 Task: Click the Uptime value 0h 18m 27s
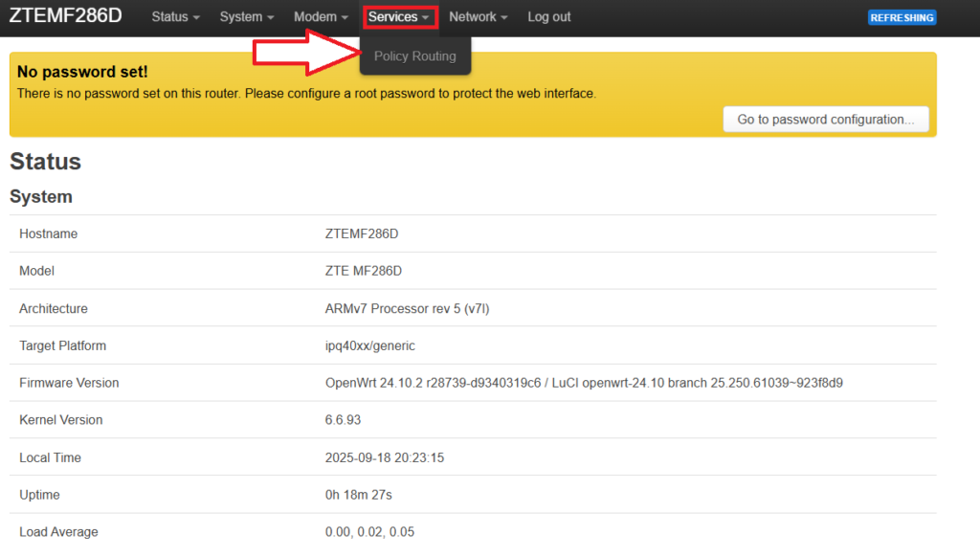pos(358,495)
